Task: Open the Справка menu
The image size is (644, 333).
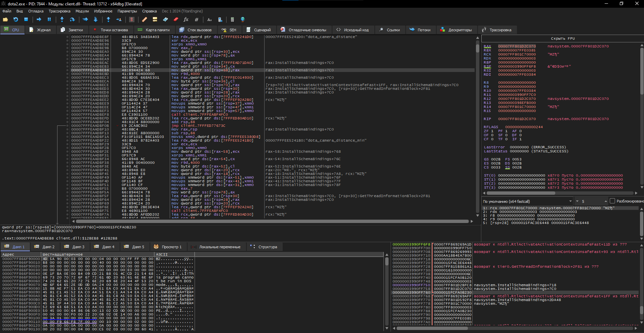Action: 149,11
